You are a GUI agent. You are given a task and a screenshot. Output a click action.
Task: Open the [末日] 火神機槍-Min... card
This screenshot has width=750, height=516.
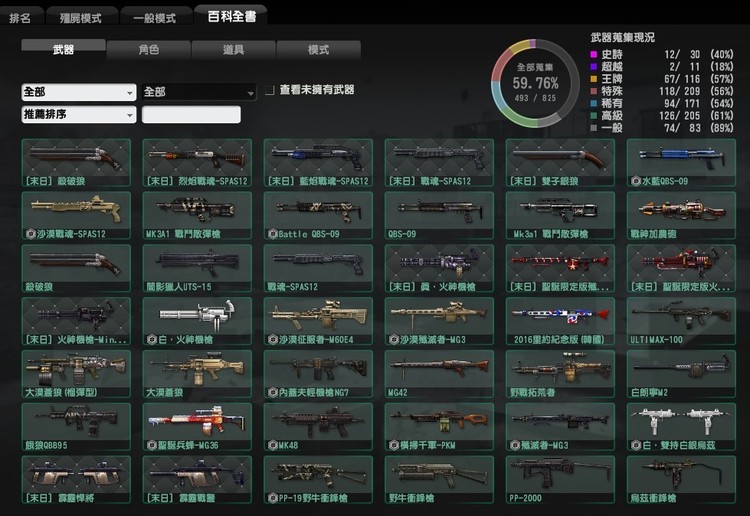76,321
